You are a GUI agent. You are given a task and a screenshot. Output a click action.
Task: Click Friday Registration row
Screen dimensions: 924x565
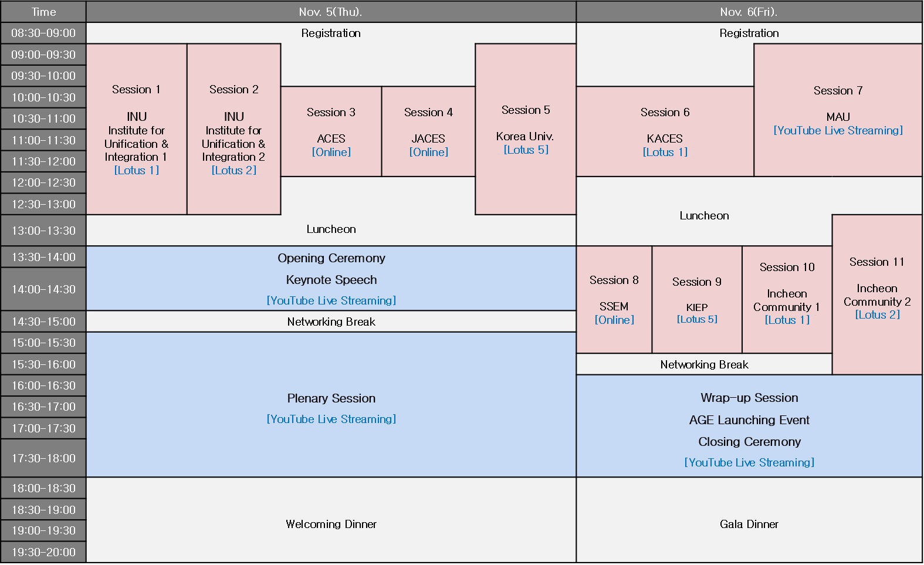pos(749,33)
